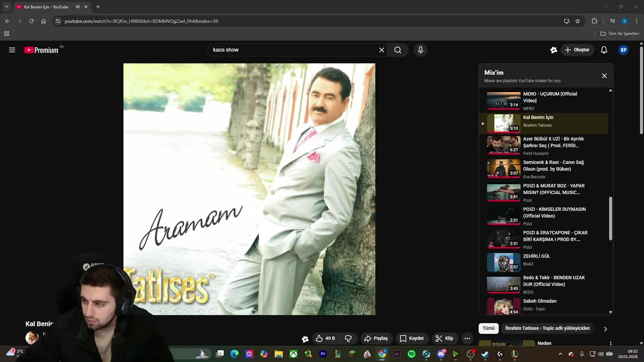Open Premiere Pro from the taskbar
Viewport: 644px width, 362px height.
(323, 354)
